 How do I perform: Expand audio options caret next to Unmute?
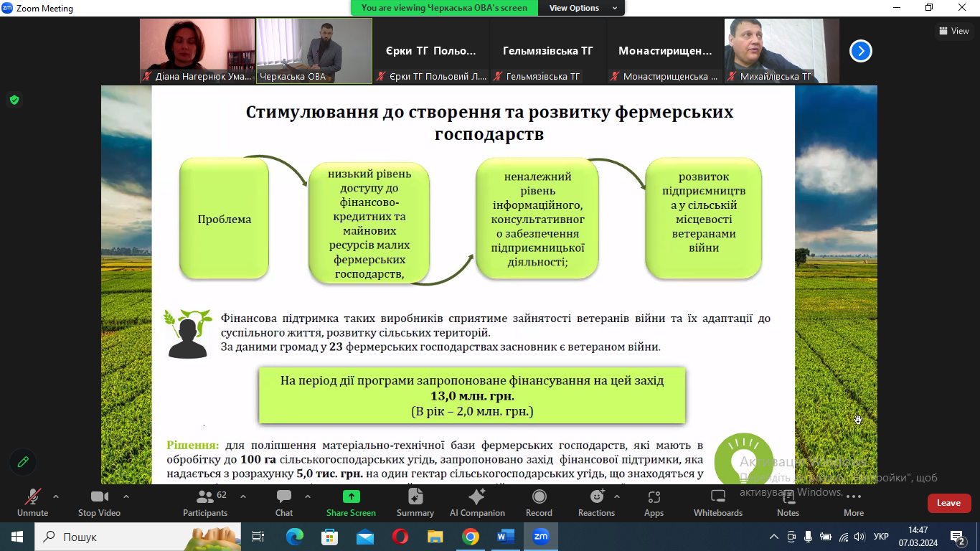(56, 496)
